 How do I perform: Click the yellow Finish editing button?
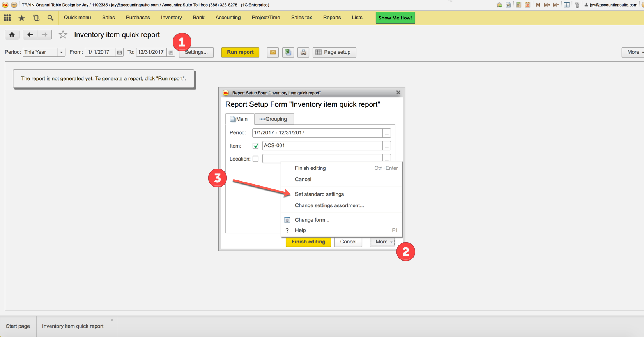pos(308,242)
